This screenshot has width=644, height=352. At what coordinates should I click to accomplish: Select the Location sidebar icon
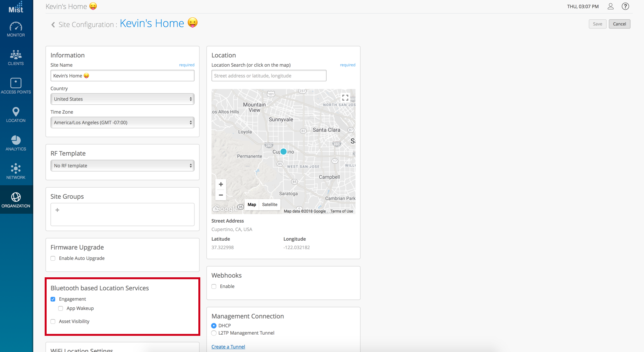(x=16, y=115)
